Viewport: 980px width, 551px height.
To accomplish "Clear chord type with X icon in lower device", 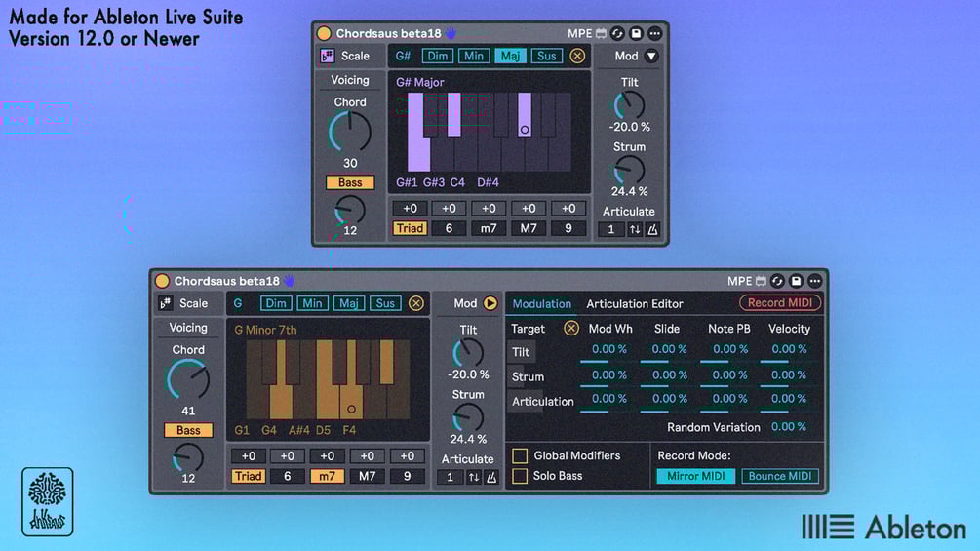I will point(415,303).
